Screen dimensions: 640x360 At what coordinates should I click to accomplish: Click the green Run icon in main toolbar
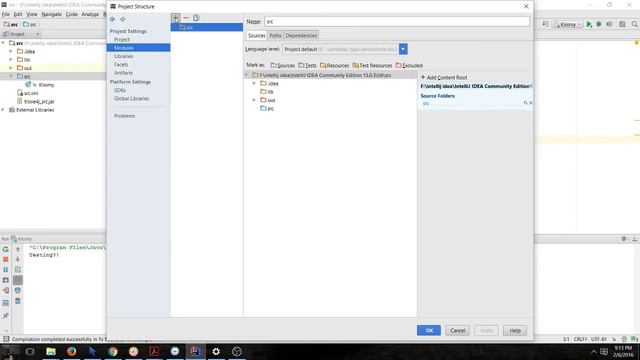[589, 24]
